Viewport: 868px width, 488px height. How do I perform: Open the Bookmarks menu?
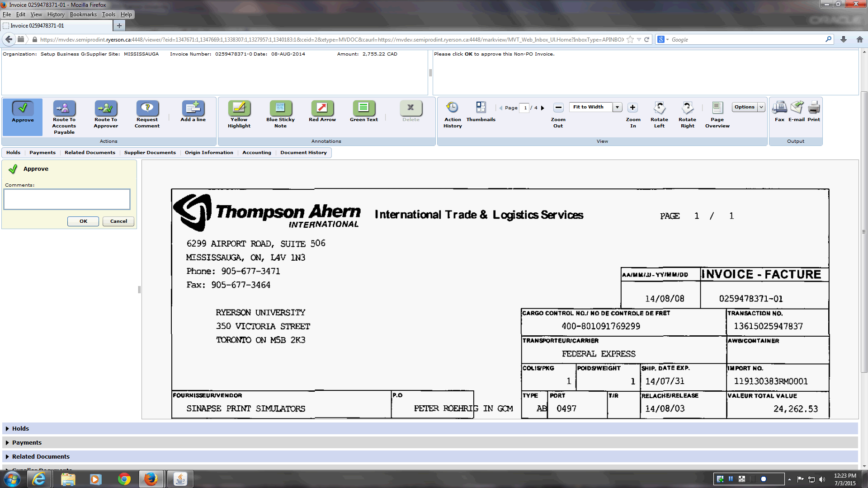coord(83,14)
